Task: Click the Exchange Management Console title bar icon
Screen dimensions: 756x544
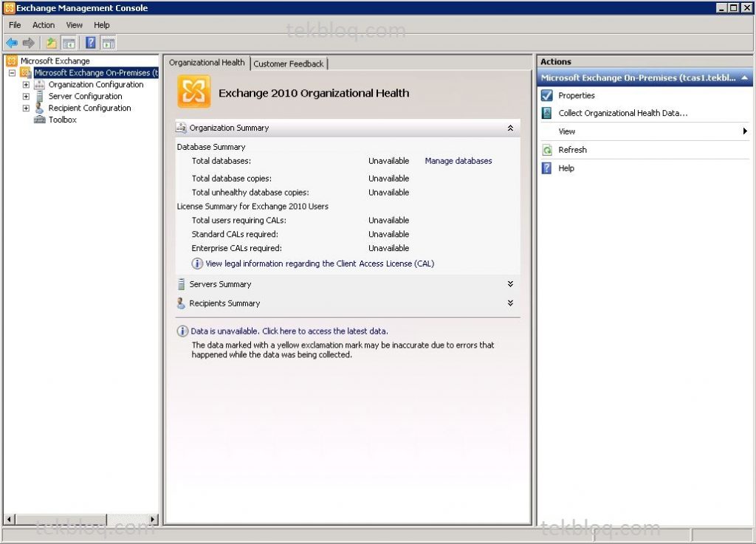Action: click(x=9, y=7)
